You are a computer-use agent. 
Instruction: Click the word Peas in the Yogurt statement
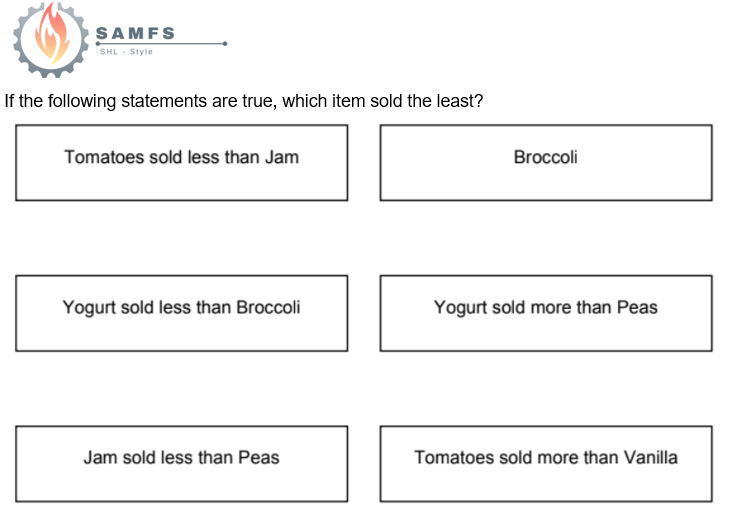click(637, 307)
